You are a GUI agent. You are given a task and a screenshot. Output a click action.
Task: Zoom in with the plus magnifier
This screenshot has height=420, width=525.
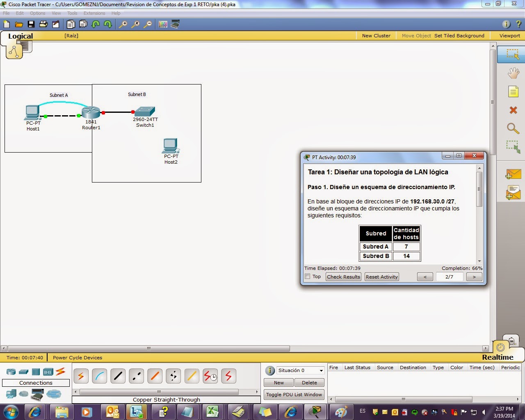[x=123, y=24]
